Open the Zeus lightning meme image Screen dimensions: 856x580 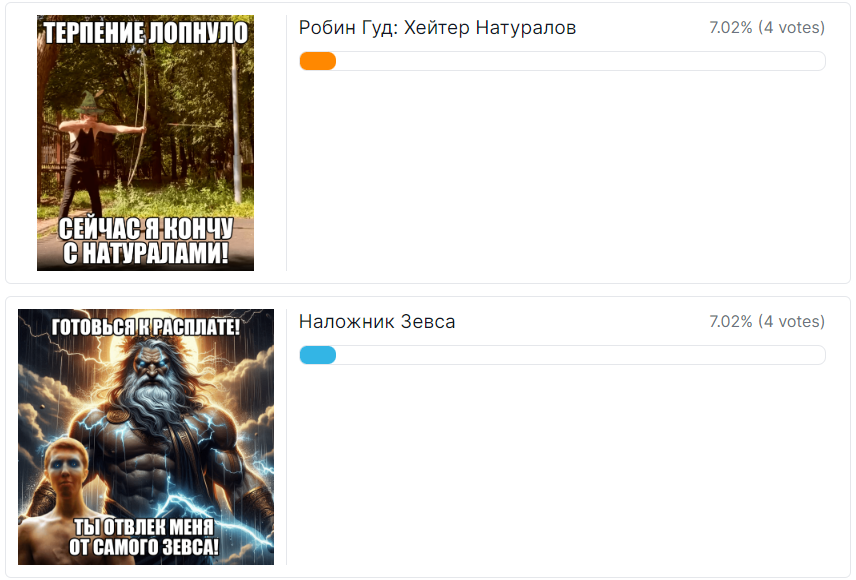(146, 436)
